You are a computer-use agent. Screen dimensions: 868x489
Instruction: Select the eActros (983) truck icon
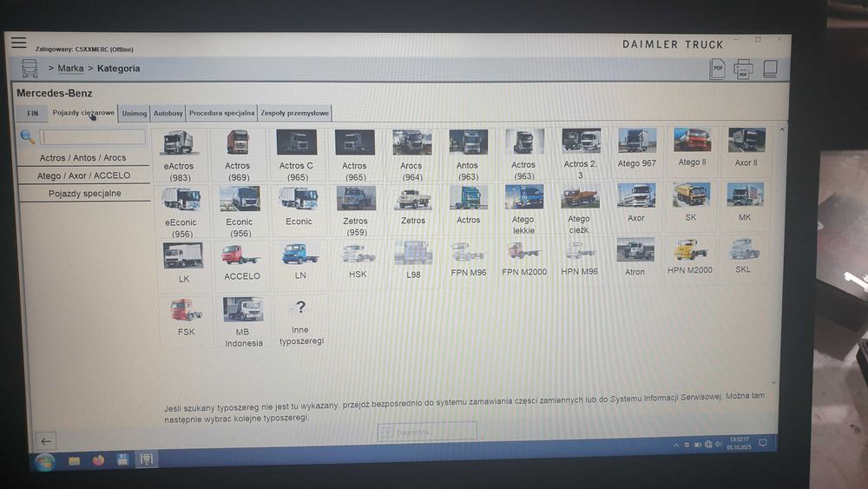point(178,142)
